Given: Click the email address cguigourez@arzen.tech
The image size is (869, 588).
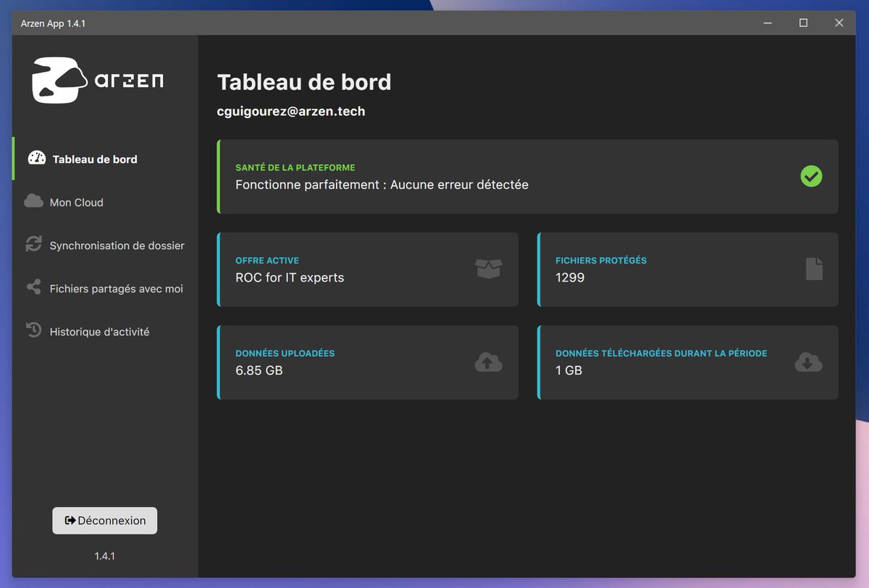Looking at the screenshot, I should click(x=291, y=111).
